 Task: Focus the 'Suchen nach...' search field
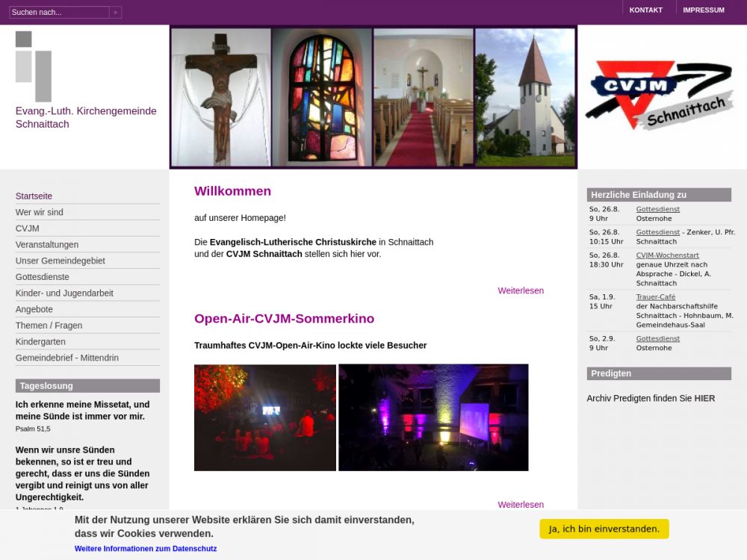click(59, 12)
